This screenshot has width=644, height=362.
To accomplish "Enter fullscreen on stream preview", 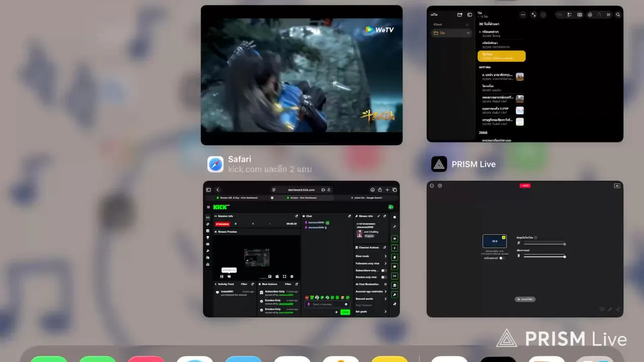I will tap(284, 276).
